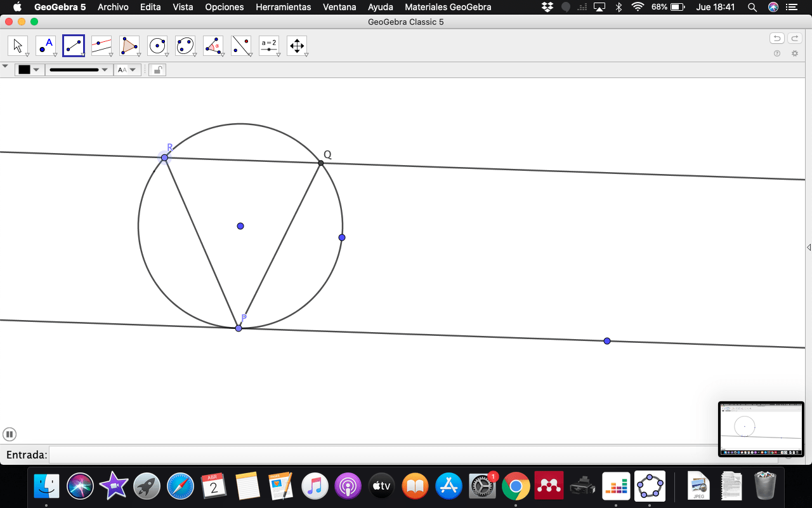Screen dimensions: 812x508
Task: Select the Move arrow tool
Action: (17, 46)
